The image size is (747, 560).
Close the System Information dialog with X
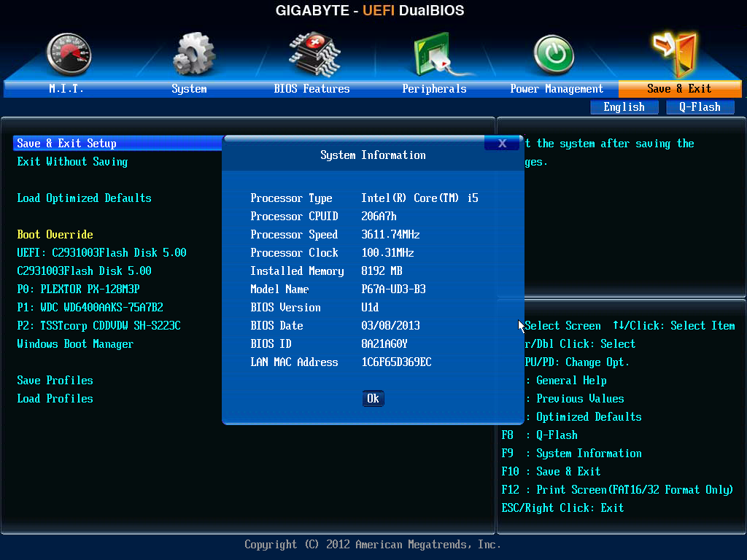click(502, 144)
